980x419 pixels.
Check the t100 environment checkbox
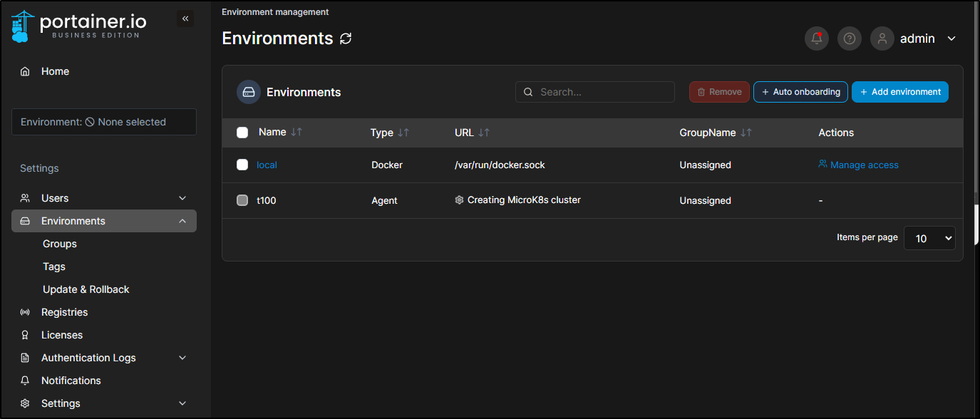(x=242, y=200)
